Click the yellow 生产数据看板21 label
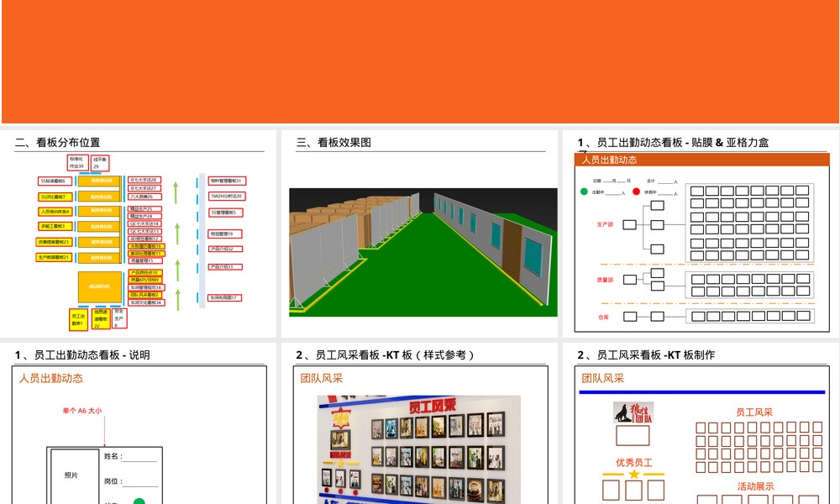This screenshot has height=504, width=840. pyautogui.click(x=54, y=258)
